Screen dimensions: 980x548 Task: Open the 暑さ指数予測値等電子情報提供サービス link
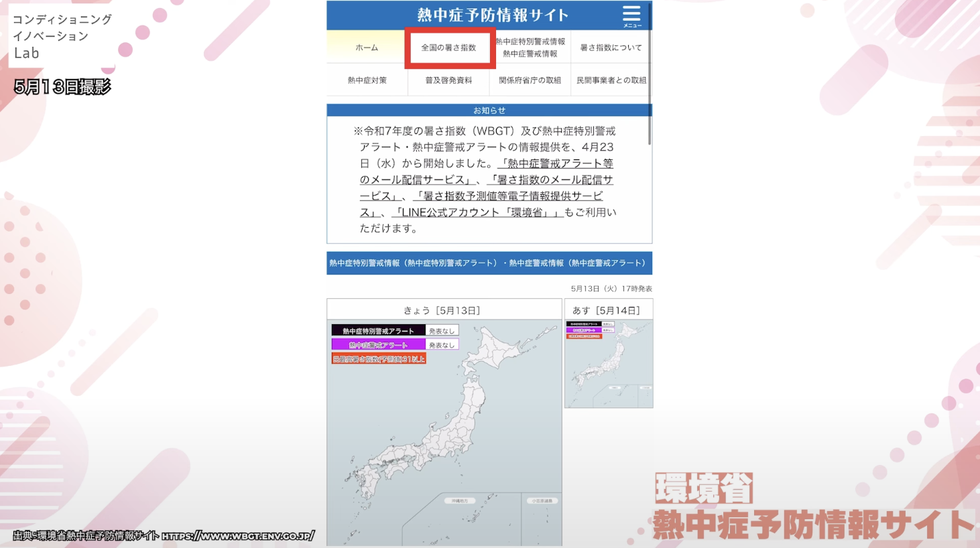509,196
